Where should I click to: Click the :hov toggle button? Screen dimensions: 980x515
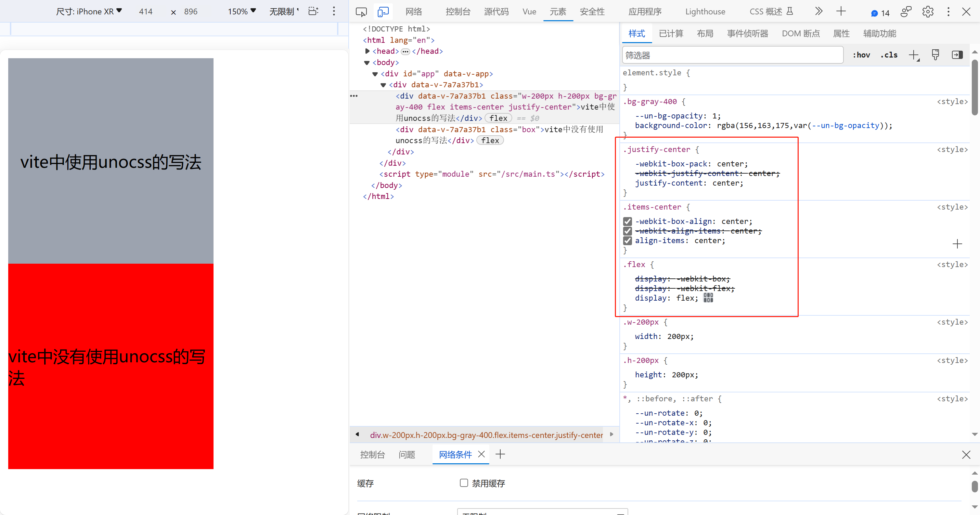tap(861, 55)
